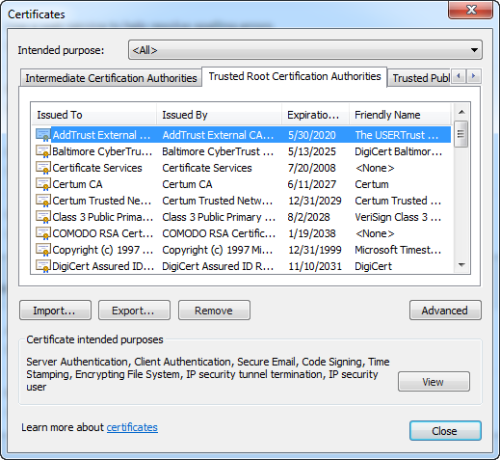Sort by Expiration column header
500x460 pixels.
coord(316,115)
